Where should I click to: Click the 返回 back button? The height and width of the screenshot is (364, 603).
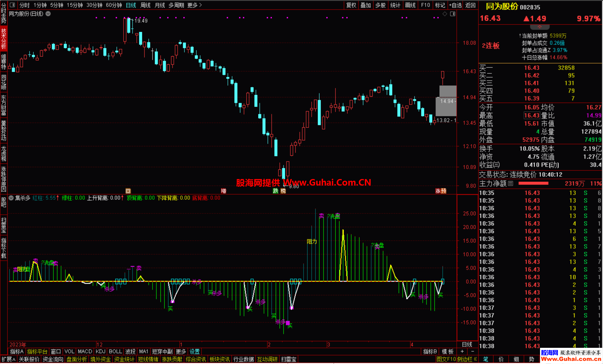470,5
